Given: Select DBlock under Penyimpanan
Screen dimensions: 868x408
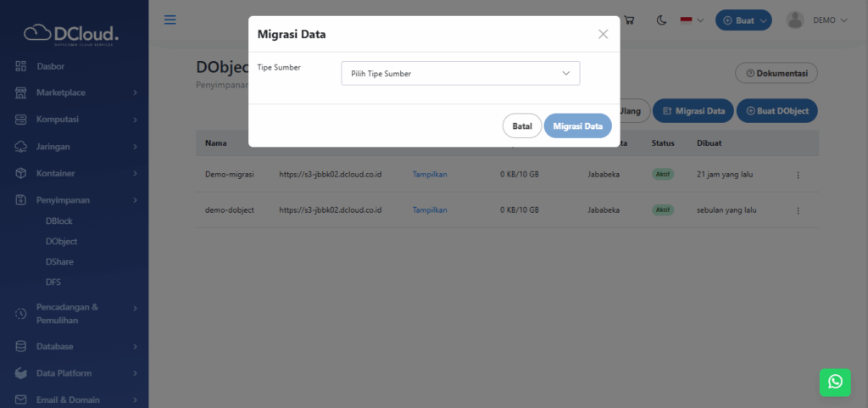Looking at the screenshot, I should [x=59, y=221].
